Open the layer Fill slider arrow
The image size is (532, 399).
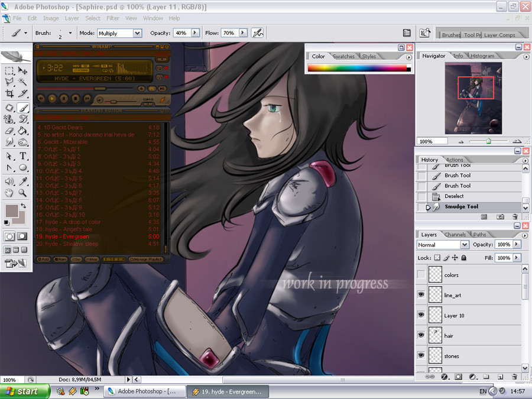(517, 258)
